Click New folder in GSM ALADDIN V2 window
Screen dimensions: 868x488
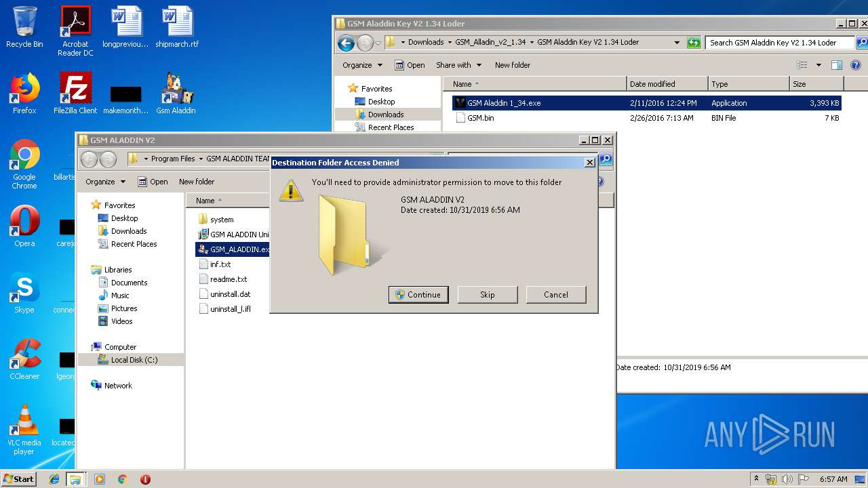[197, 182]
